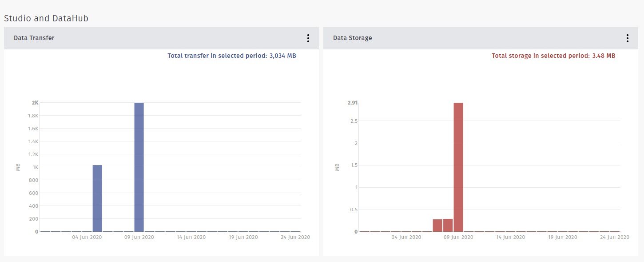
Task: Click the '600' y-axis value in Data Transfer
Action: coord(34,193)
